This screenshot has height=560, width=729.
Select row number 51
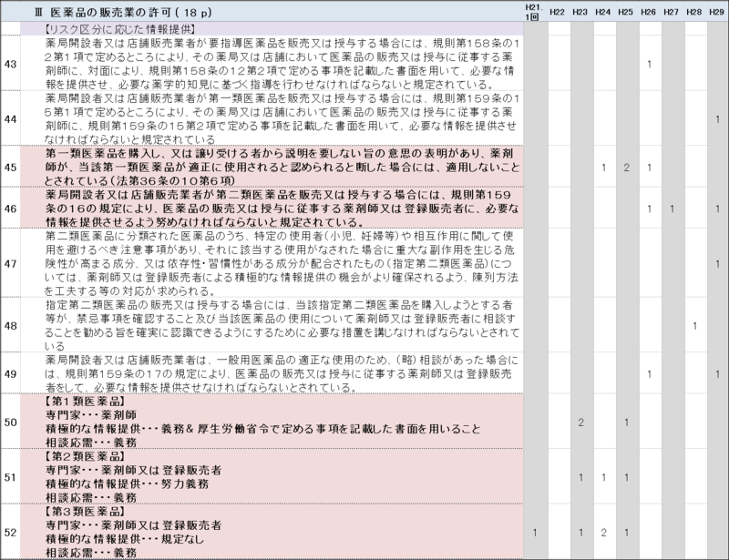coord(10,477)
